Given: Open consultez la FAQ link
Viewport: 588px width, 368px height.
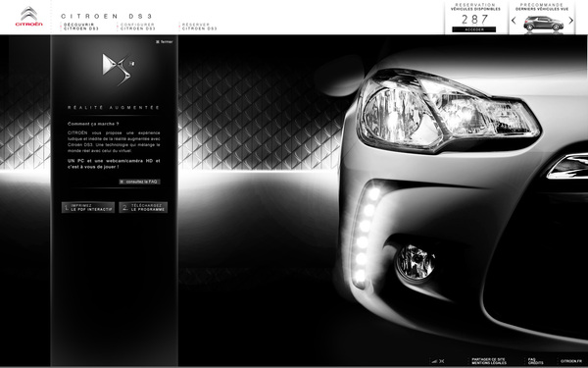Looking at the screenshot, I should coord(139,182).
